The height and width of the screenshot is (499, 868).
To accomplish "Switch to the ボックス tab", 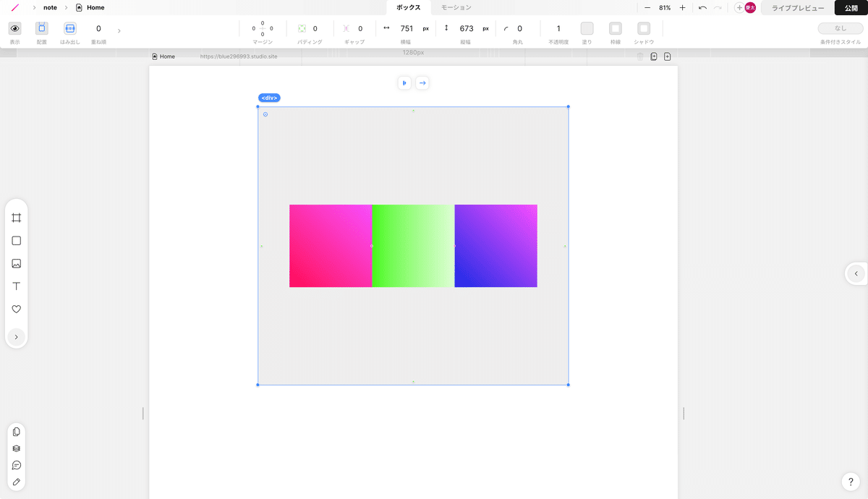I will pyautogui.click(x=409, y=7).
